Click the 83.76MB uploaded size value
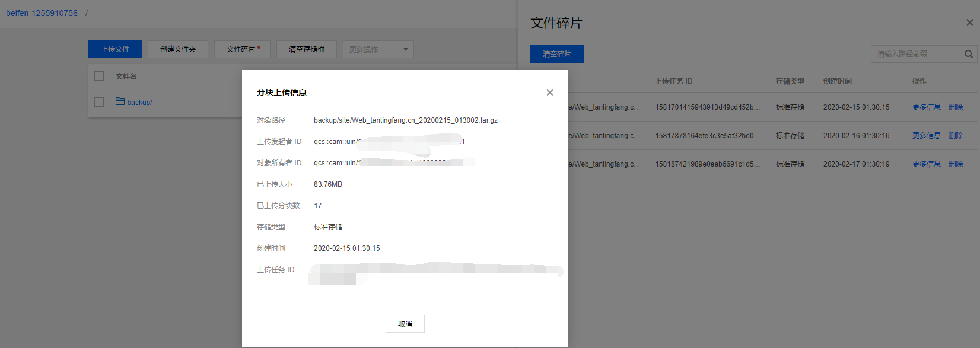 (x=328, y=184)
